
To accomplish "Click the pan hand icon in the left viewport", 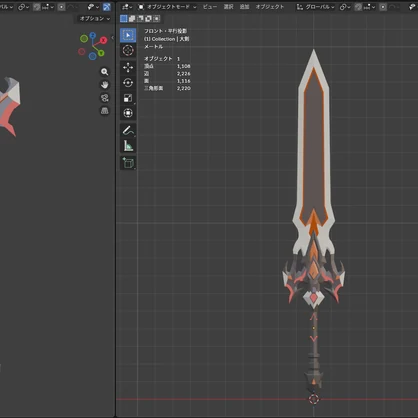I will click(105, 85).
